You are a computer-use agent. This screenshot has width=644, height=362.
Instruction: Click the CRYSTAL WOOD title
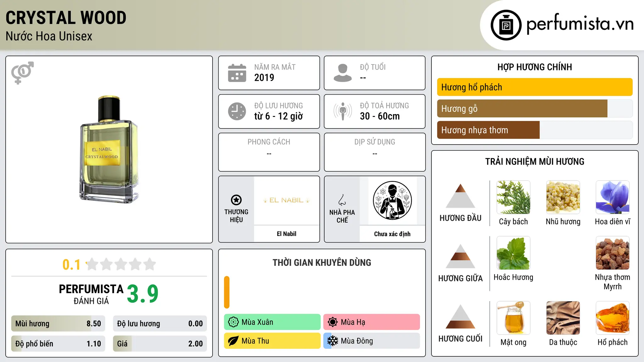click(x=66, y=18)
